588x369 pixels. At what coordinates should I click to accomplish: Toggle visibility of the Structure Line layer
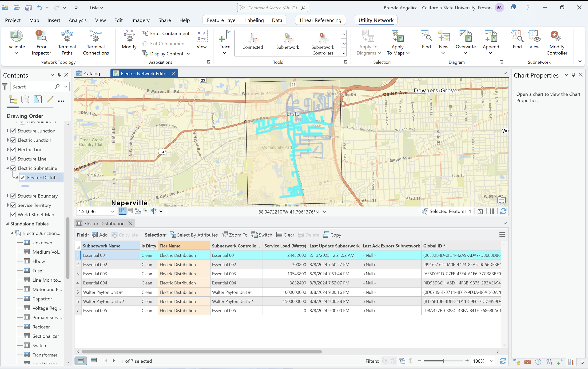pos(13,159)
